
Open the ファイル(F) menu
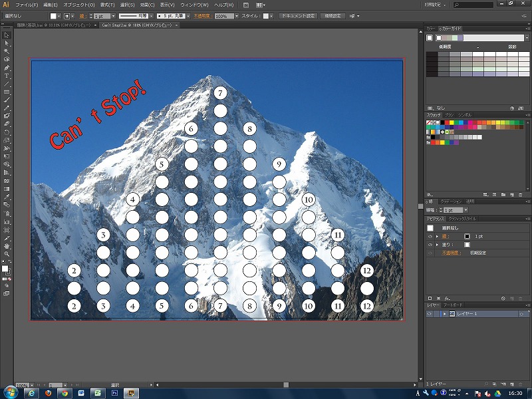click(27, 5)
